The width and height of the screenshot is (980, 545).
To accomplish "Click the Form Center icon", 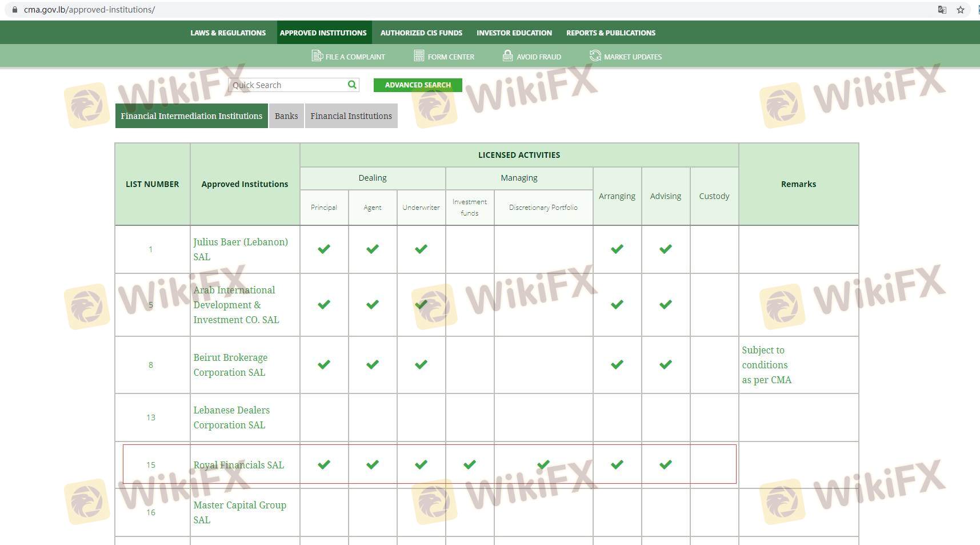I will (x=419, y=56).
